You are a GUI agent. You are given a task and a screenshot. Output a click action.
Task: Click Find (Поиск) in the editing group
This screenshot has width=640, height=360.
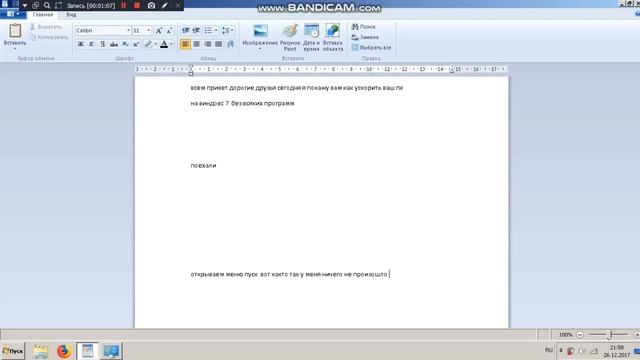(x=364, y=27)
